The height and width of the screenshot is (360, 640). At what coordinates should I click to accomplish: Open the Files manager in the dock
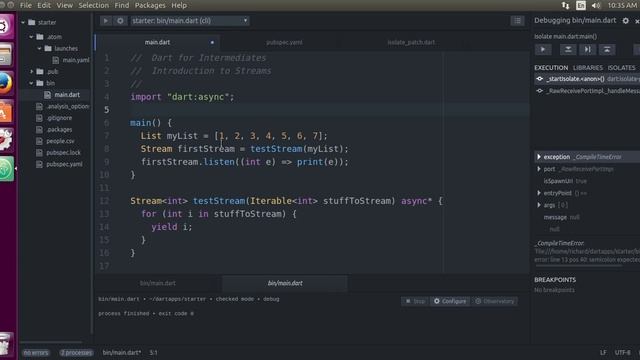[6, 55]
